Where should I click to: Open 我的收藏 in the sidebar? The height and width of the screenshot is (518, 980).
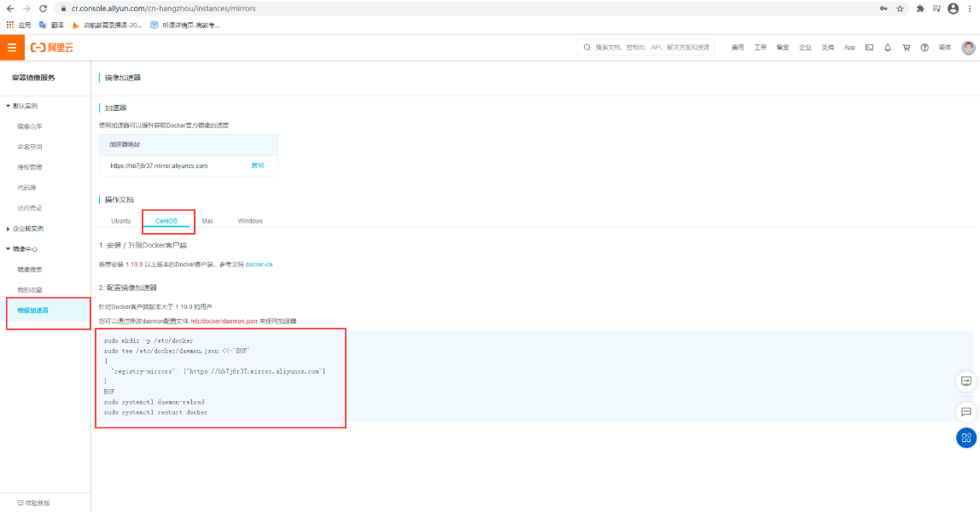(x=30, y=290)
